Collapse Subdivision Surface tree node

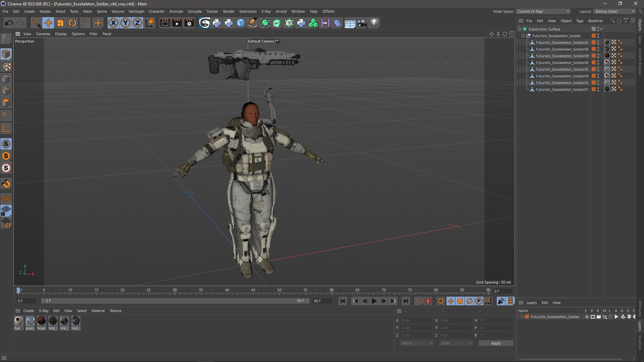[519, 29]
